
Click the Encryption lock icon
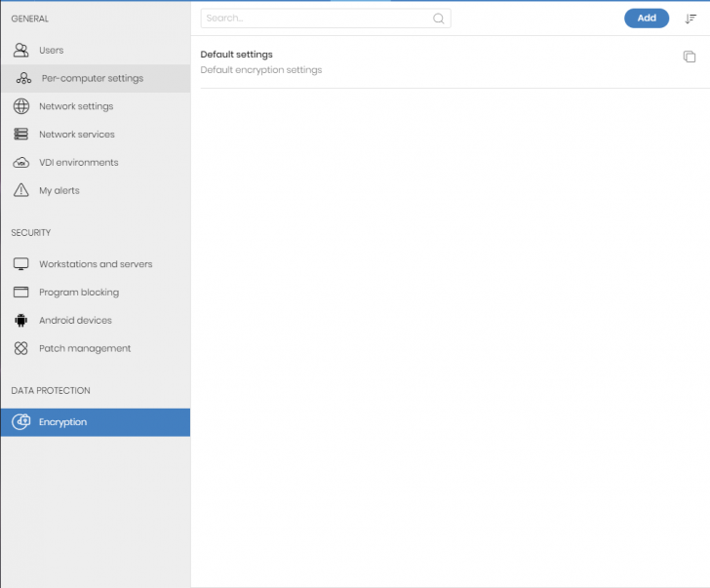tap(20, 422)
